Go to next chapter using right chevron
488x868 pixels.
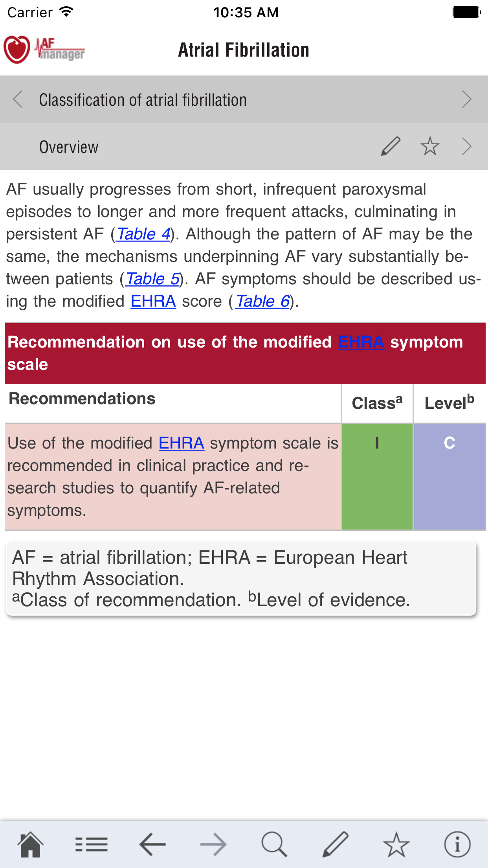tap(466, 99)
